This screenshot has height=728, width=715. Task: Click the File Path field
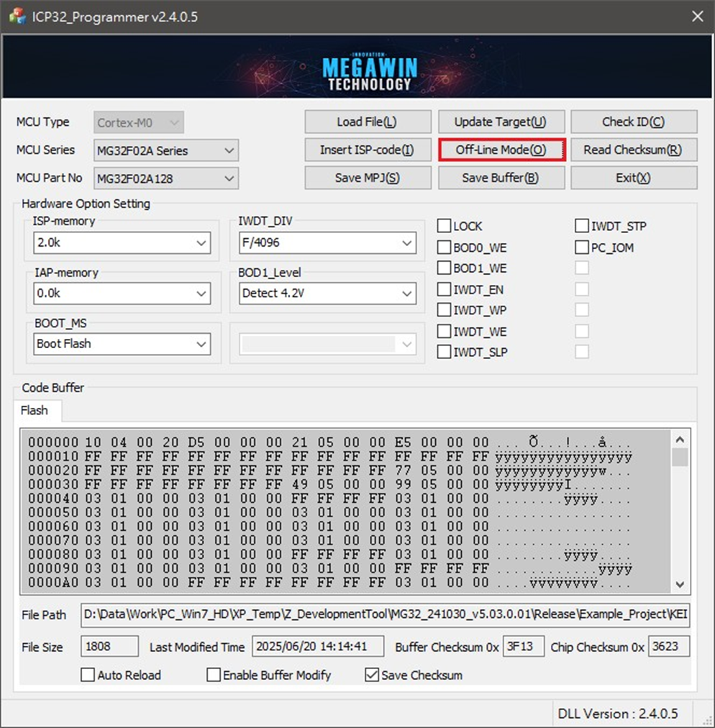386,615
